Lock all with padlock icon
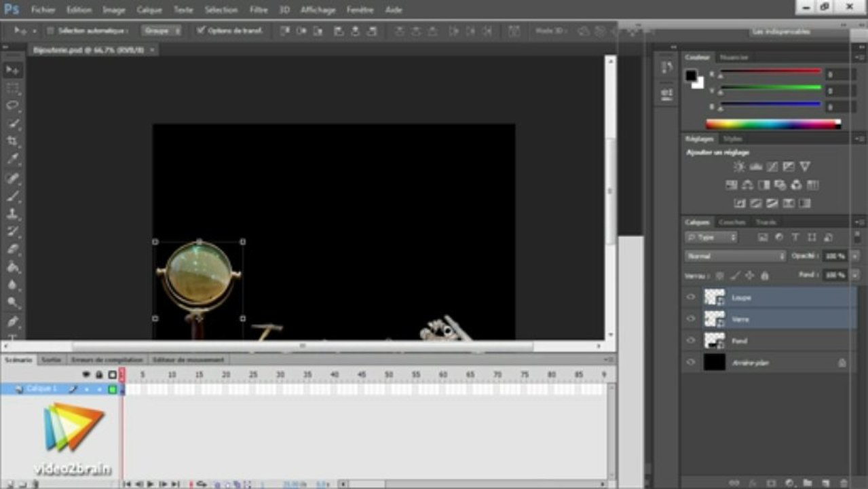Screen dimensions: 868x489 coord(765,275)
